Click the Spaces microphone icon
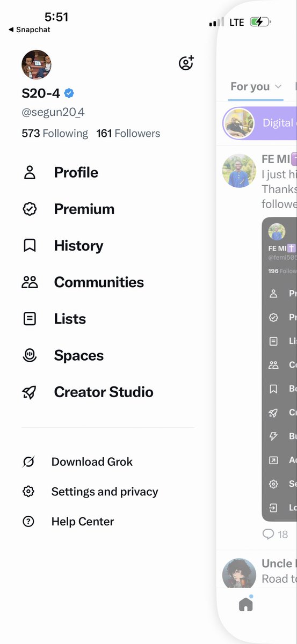Image resolution: width=297 pixels, height=644 pixels. coord(30,355)
